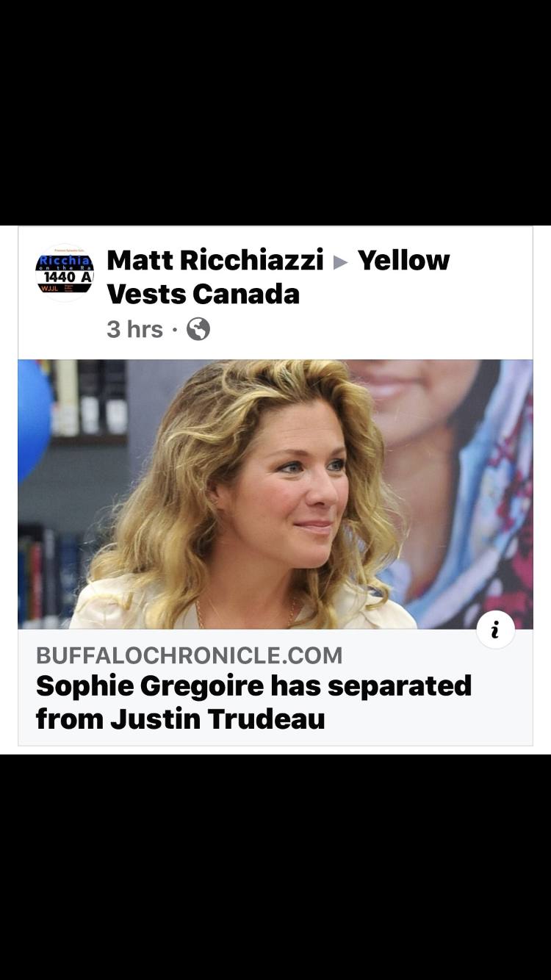Viewport: 551px width, 980px height.
Task: Tap the black area below the post
Action: [x=275, y=867]
